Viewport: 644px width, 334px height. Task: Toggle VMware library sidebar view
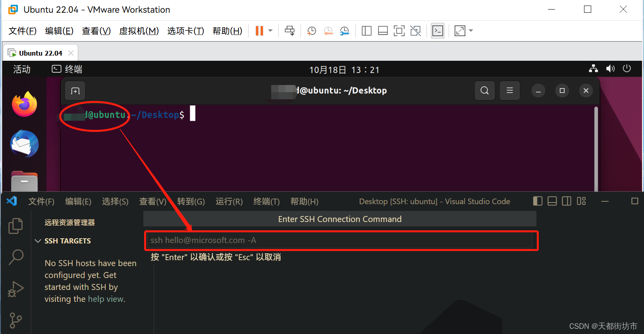tap(366, 31)
